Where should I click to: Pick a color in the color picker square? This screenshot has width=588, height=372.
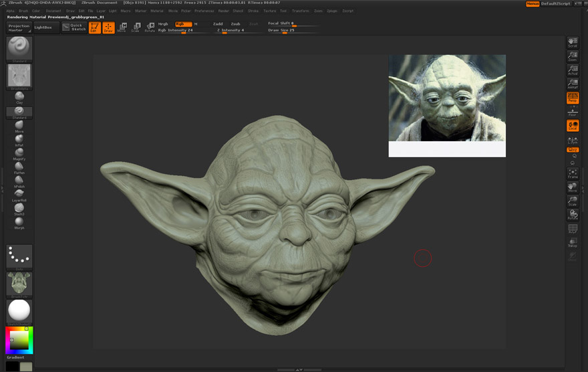tap(19, 340)
